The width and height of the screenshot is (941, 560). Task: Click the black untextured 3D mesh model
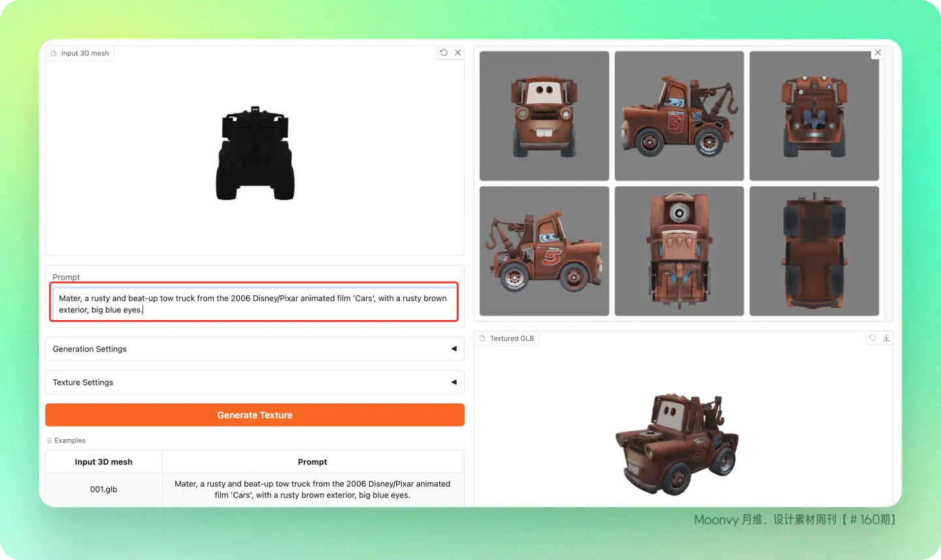pyautogui.click(x=255, y=154)
